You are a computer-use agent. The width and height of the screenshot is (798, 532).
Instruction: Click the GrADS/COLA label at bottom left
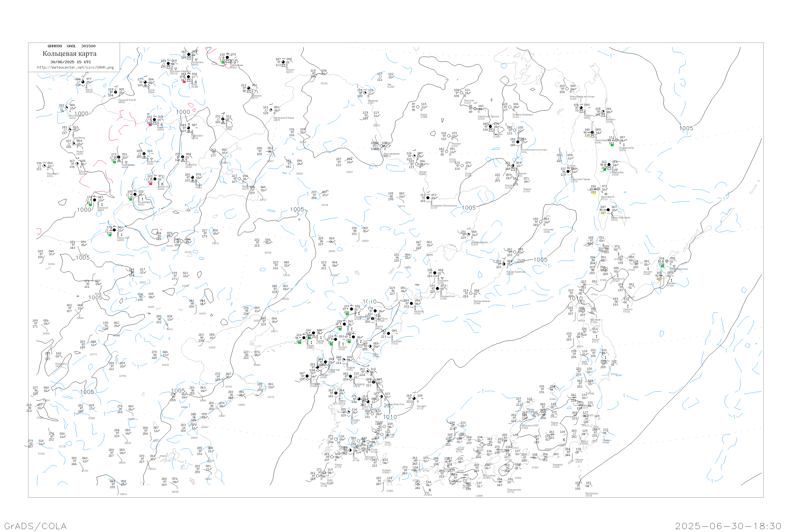click(35, 526)
